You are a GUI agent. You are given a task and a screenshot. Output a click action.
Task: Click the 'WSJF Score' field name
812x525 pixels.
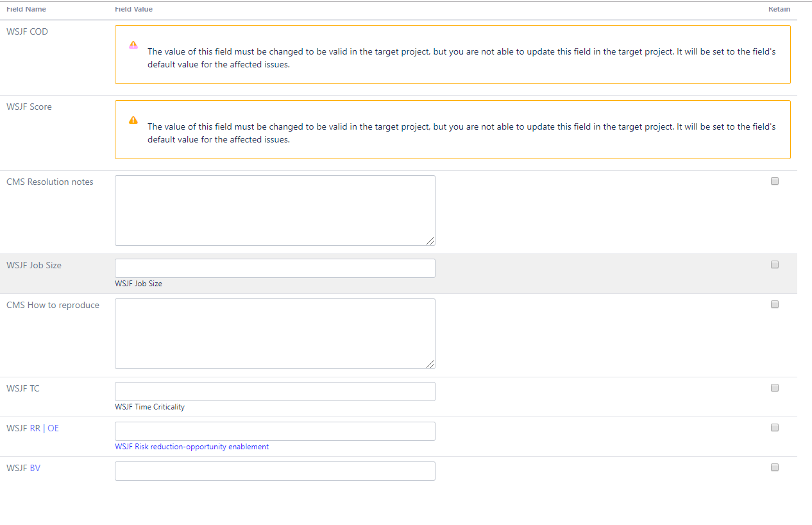(29, 107)
